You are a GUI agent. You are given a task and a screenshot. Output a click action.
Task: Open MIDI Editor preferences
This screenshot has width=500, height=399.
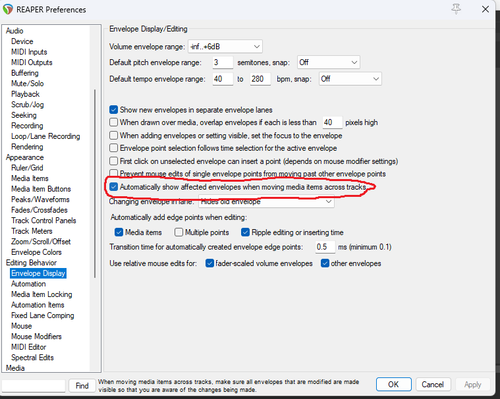[x=29, y=347]
